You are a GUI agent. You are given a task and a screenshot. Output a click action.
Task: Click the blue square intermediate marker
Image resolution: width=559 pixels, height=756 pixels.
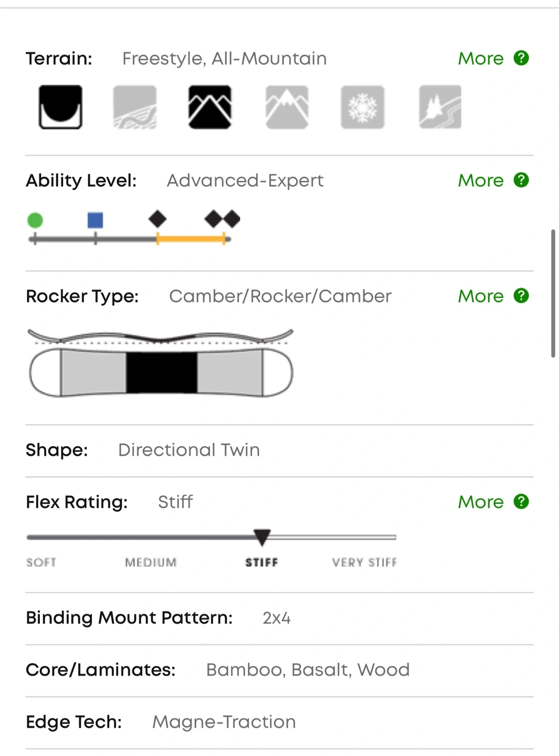pos(96,220)
